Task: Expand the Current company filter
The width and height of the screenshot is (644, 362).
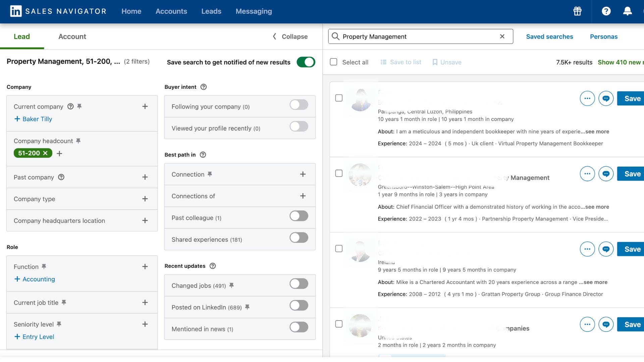Action: click(x=145, y=106)
